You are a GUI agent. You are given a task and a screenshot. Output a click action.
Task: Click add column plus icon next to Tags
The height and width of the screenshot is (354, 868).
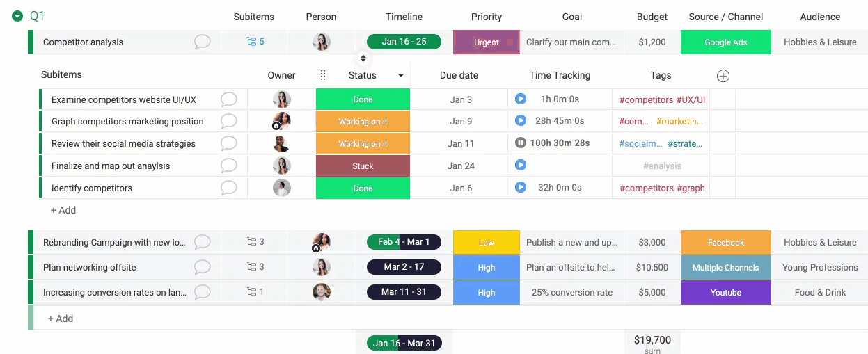(723, 76)
